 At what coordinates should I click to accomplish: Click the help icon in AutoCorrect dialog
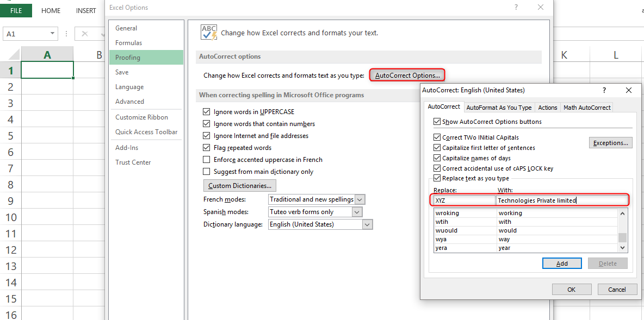click(604, 90)
